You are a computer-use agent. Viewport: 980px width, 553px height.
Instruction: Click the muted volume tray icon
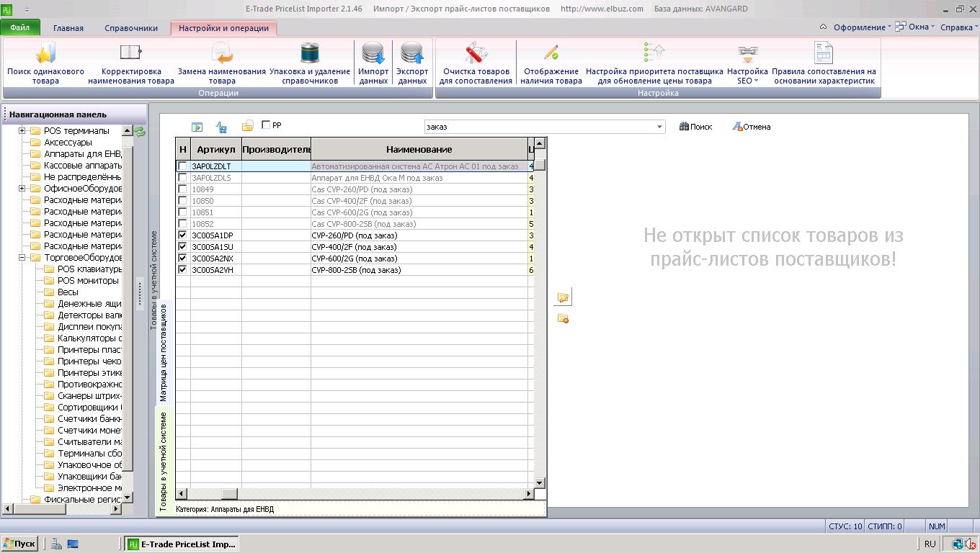pos(970,544)
